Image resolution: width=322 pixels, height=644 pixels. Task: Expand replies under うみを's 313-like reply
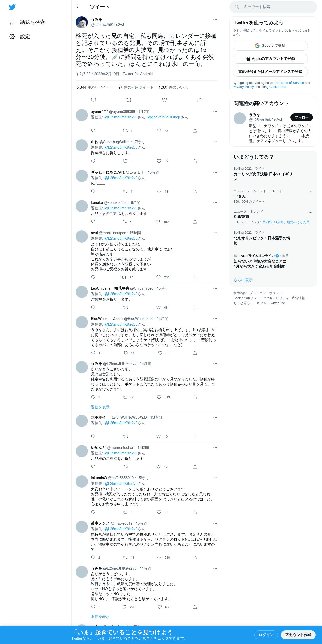coord(100,407)
